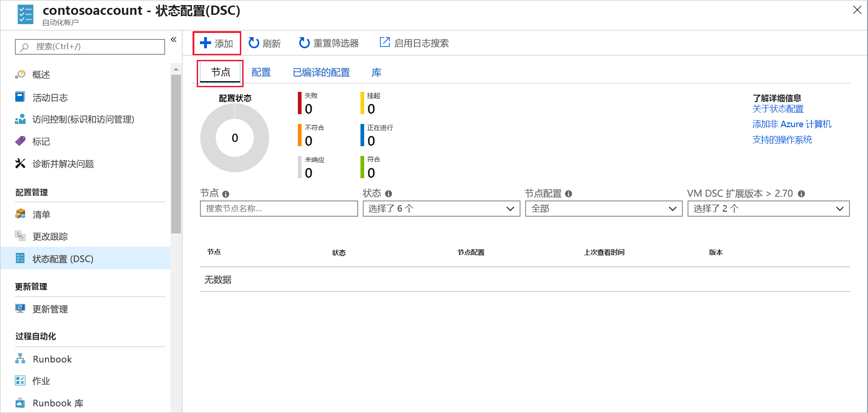Sort by the 节点配置 column header

click(471, 252)
